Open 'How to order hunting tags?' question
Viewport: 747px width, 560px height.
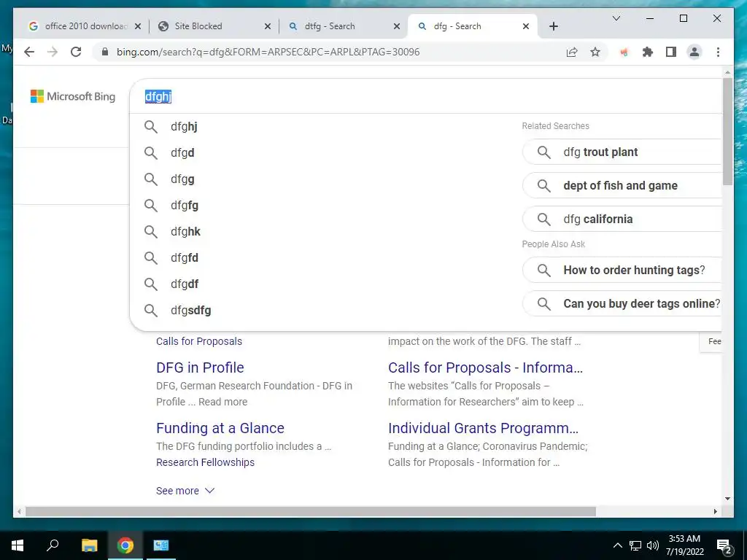(x=622, y=271)
